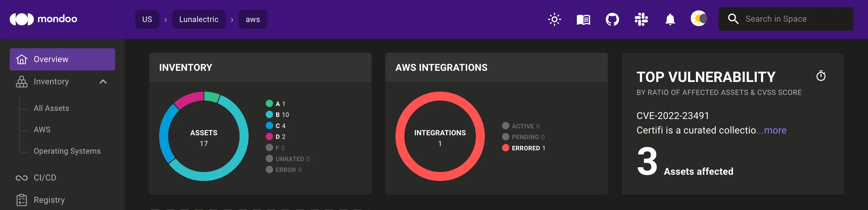This screenshot has height=210, width=868.
Task: Click the ...more link for CVE description
Action: (771, 130)
